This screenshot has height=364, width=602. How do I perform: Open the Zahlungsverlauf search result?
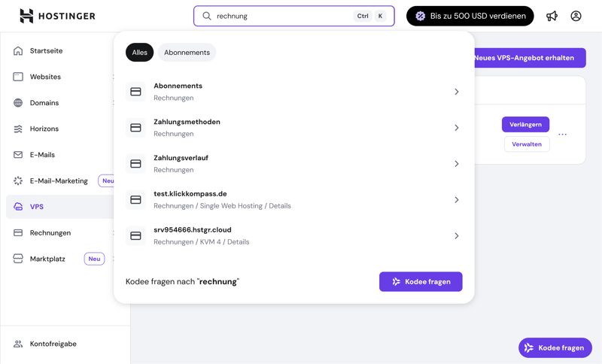293,164
